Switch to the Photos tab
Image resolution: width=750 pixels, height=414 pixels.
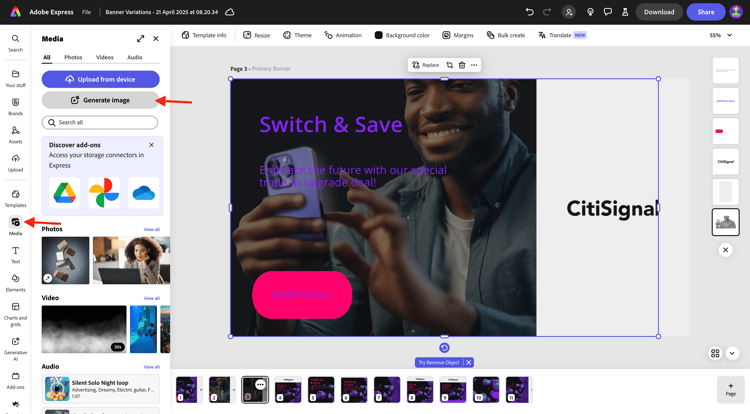point(73,57)
